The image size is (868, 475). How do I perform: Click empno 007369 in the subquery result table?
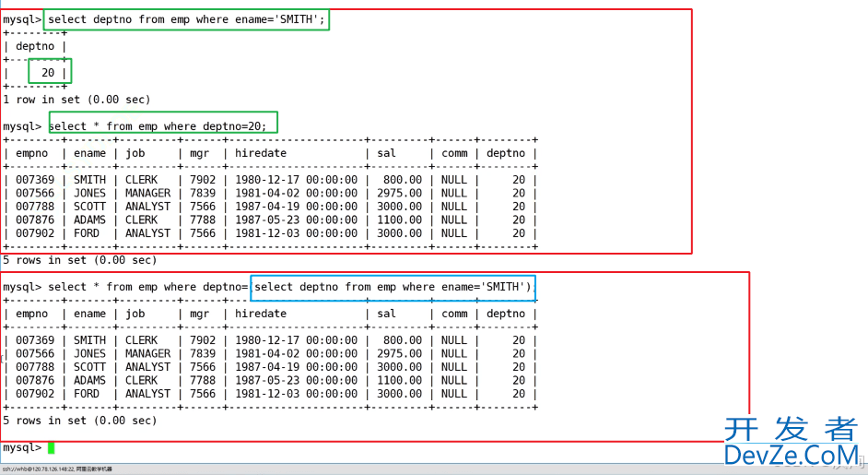pyautogui.click(x=35, y=340)
